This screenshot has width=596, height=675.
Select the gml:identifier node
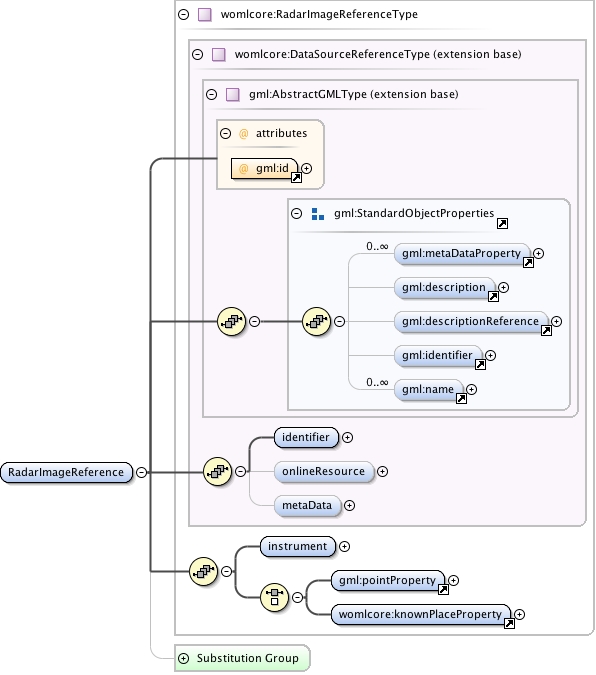[x=438, y=356]
